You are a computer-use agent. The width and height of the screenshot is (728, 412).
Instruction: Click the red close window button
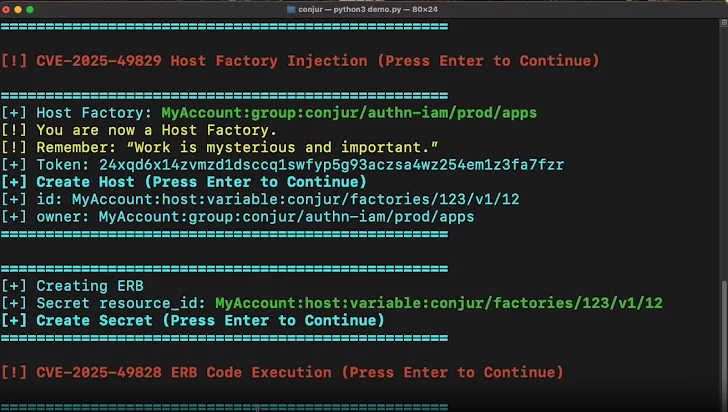7,7
